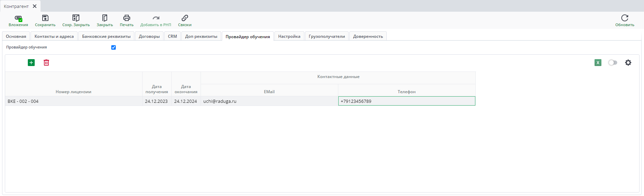The height and width of the screenshot is (196, 644).
Task: Open table settings gear icon
Action: (628, 63)
